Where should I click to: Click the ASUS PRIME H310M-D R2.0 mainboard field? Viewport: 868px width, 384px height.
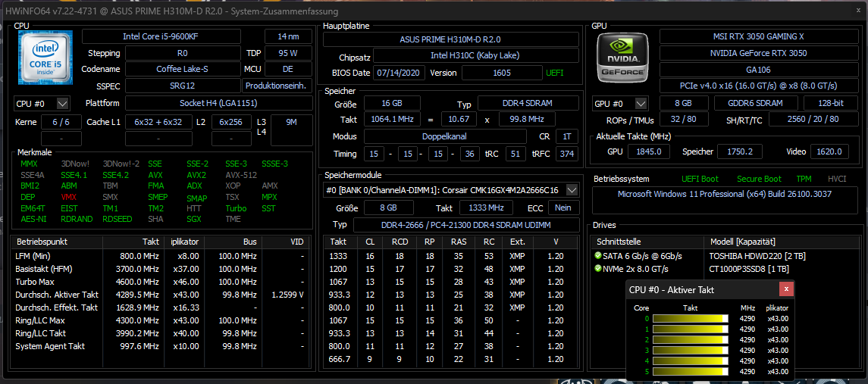coord(450,39)
